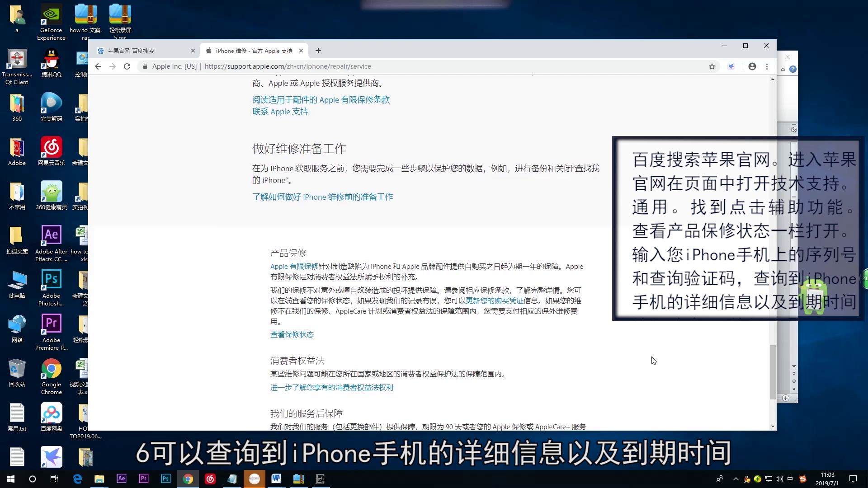Click the Chrome forward navigation arrow

(x=113, y=66)
